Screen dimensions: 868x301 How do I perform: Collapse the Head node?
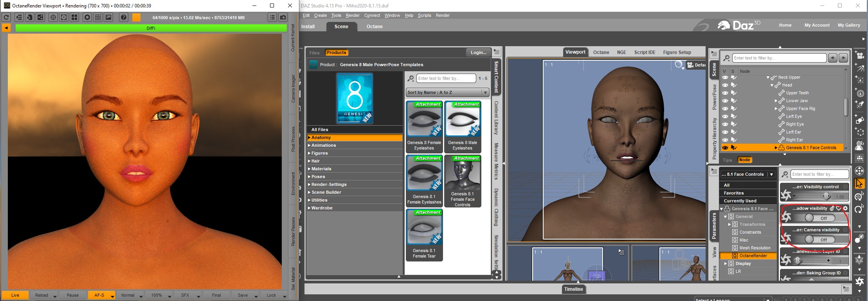pyautogui.click(x=772, y=85)
